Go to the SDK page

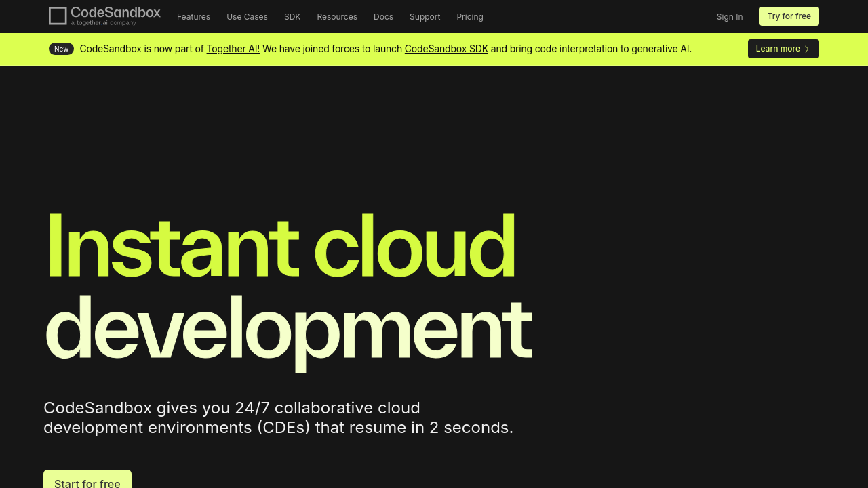point(292,17)
